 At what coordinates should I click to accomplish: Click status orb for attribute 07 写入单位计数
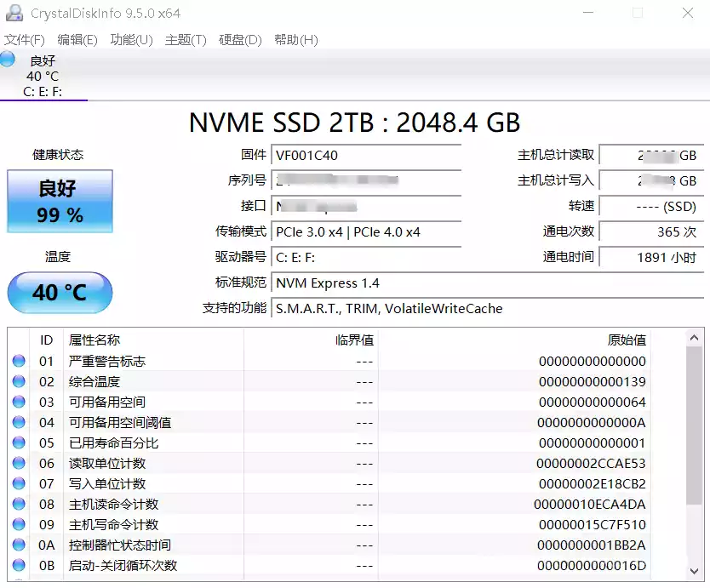pos(19,483)
